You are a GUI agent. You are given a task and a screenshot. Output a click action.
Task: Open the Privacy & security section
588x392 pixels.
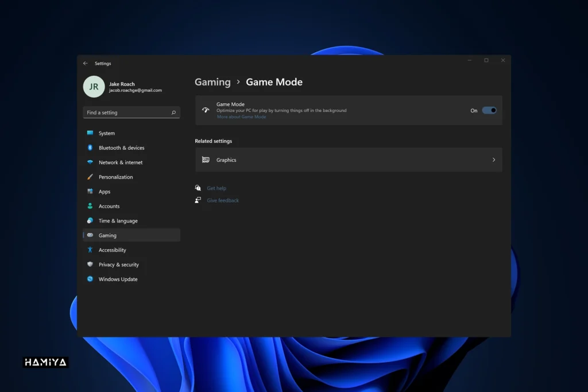(x=118, y=265)
